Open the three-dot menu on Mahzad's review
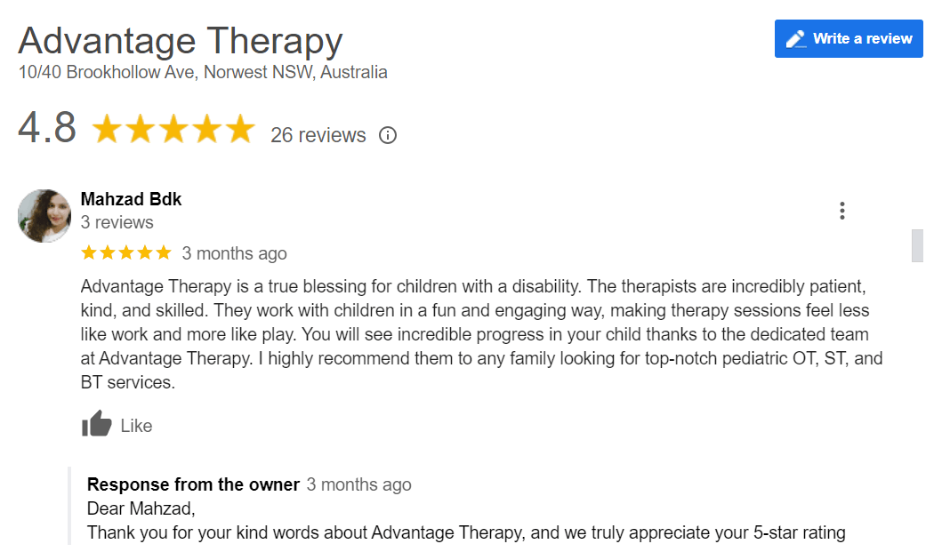The width and height of the screenshot is (942, 560). click(841, 210)
